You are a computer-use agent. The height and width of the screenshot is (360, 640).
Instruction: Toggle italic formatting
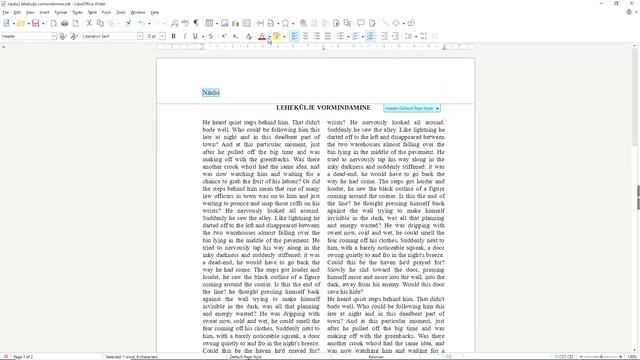[x=184, y=36]
